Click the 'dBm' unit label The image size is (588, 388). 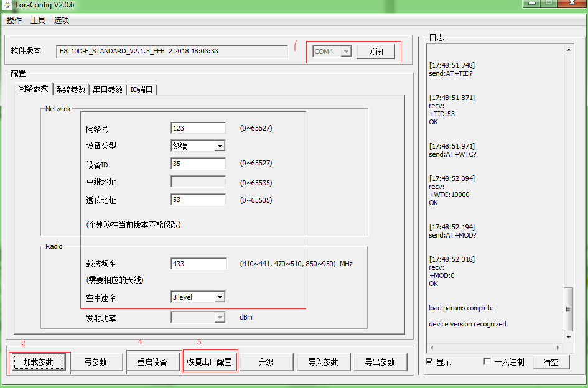point(246,317)
